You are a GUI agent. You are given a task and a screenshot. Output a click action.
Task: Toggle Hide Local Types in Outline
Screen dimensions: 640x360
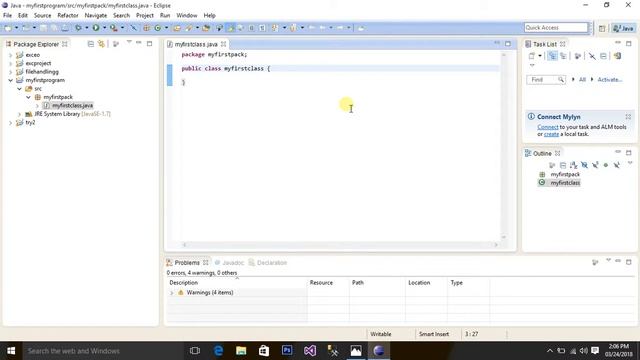pyautogui.click(x=617, y=165)
